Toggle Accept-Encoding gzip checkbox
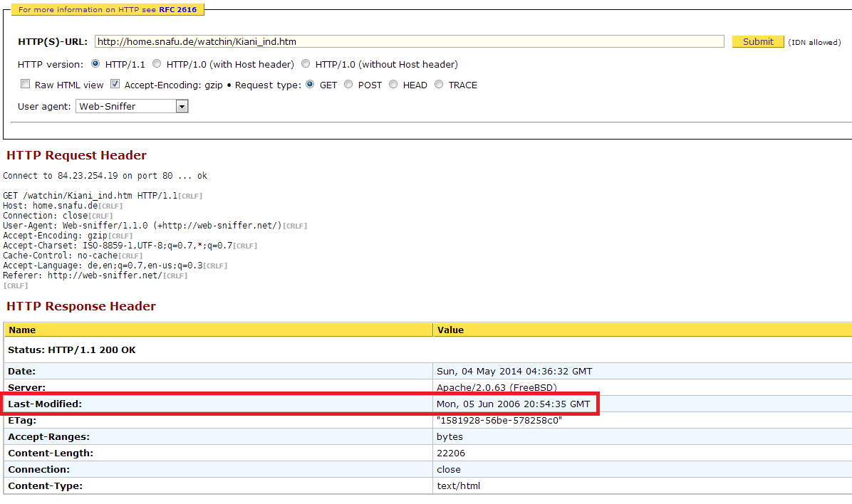852x504 pixels. 115,83
